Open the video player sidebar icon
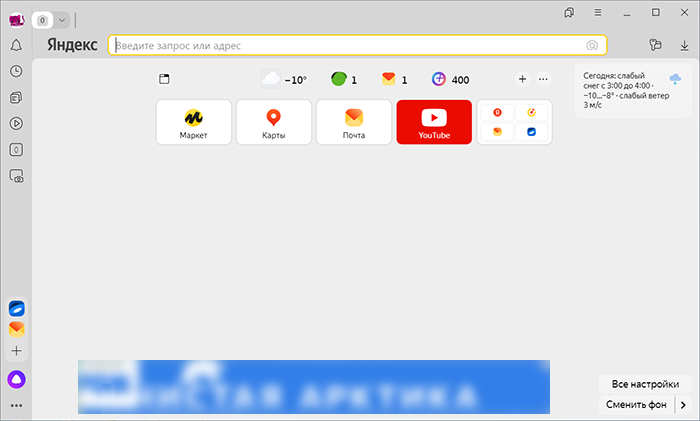Image resolution: width=700 pixels, height=421 pixels. [16, 123]
